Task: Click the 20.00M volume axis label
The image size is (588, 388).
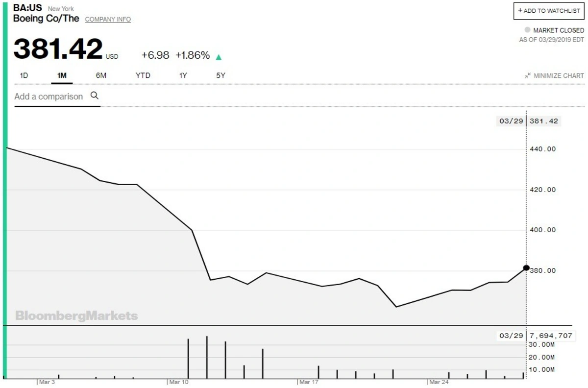Action: (x=541, y=357)
